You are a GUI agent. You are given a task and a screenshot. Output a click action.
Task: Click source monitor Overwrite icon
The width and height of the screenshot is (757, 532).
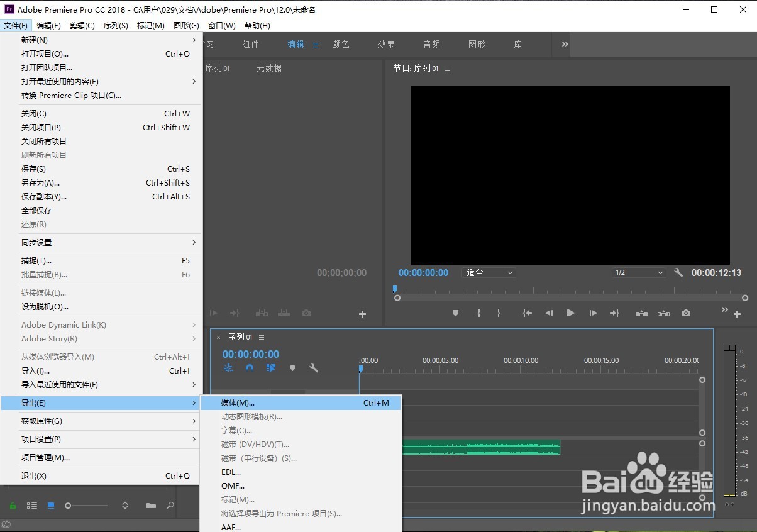[284, 313]
